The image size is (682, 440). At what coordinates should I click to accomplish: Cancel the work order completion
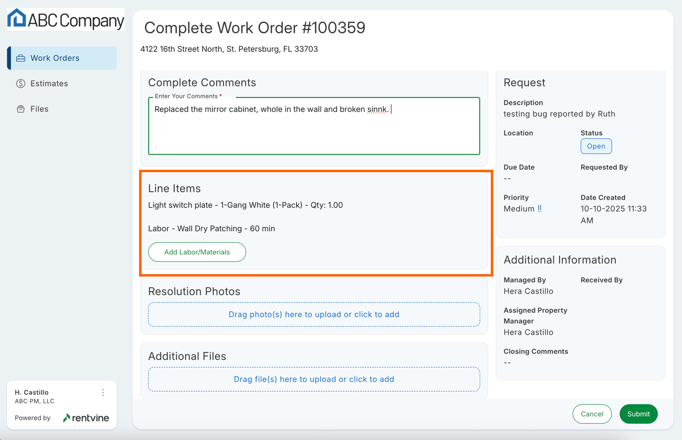click(x=592, y=414)
